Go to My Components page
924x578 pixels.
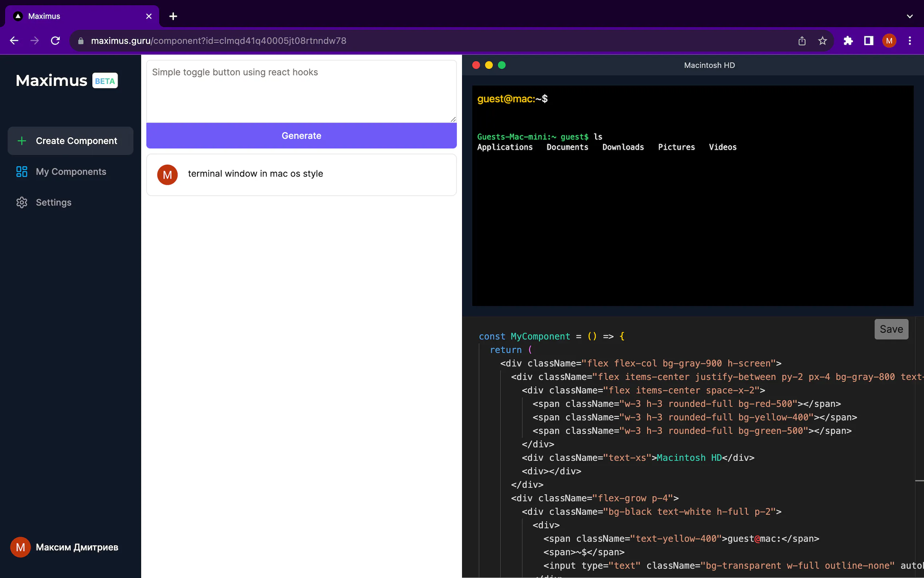coord(71,172)
